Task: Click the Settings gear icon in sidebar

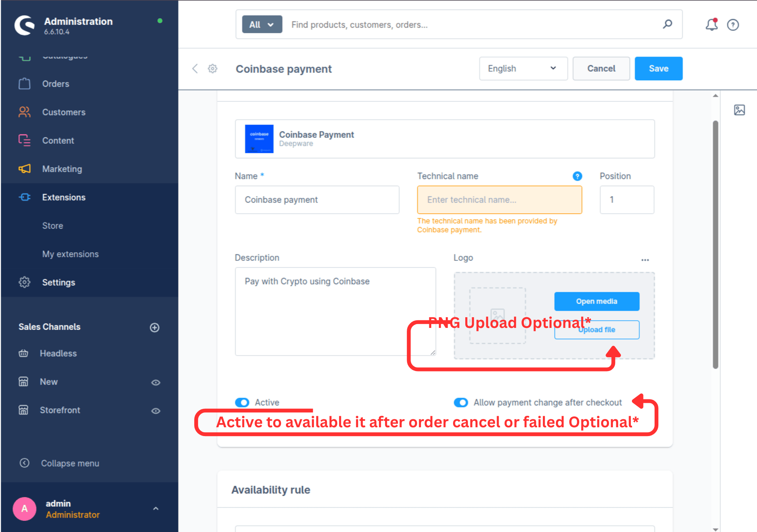Action: coord(24,282)
